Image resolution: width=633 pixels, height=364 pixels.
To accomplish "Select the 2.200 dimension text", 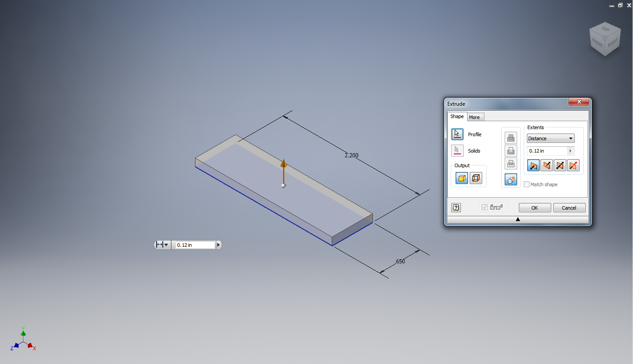I will (x=352, y=155).
